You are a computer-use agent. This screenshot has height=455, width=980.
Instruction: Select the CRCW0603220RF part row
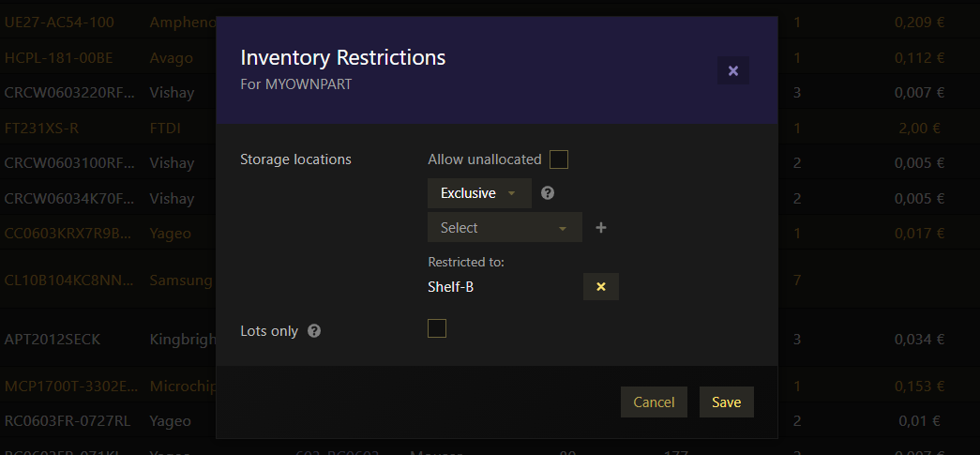point(68,93)
